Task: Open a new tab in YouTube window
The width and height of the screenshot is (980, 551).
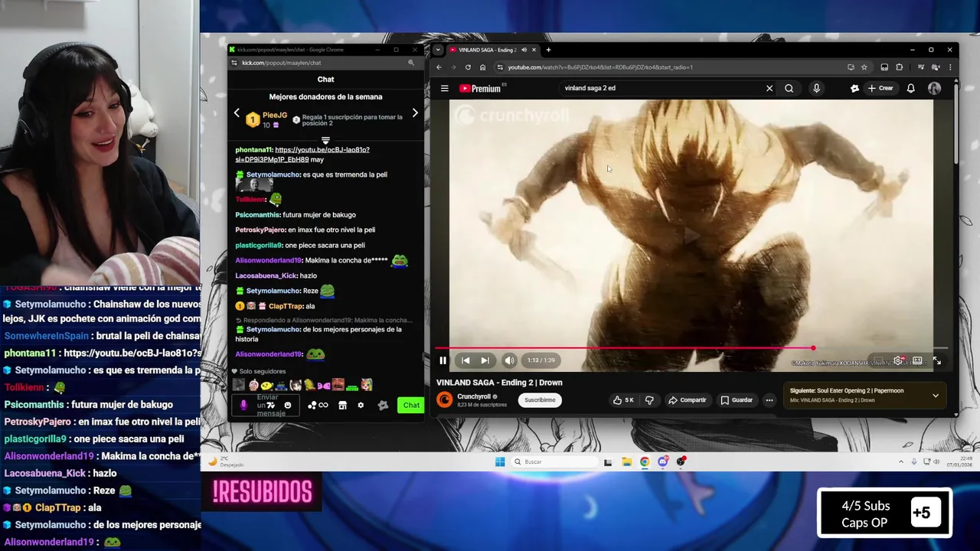Action: pyautogui.click(x=548, y=50)
